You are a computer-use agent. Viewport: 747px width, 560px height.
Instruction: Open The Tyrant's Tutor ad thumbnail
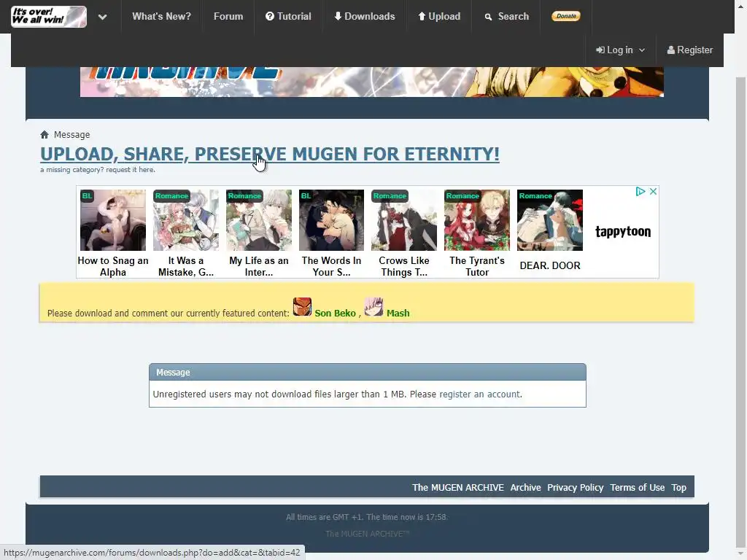[477, 220]
